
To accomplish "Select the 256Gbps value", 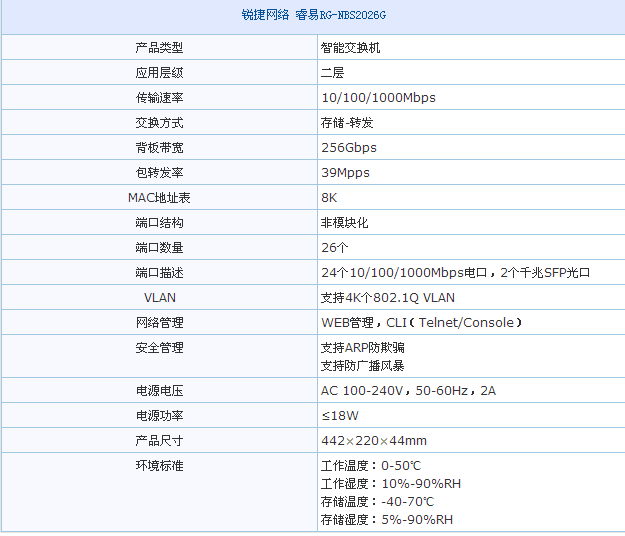I will [349, 148].
